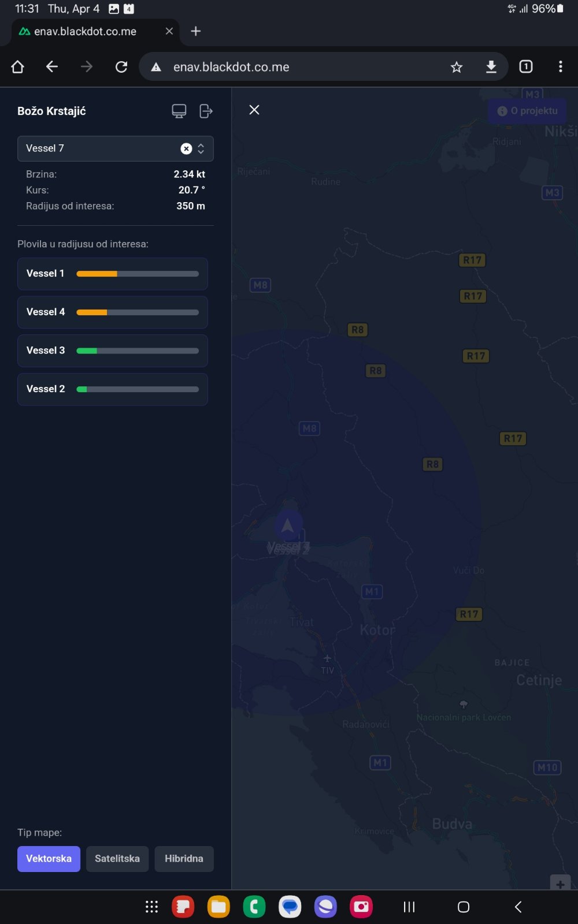Viewport: 578px width, 924px height.
Task: Select Vektorska map type
Action: point(49,859)
